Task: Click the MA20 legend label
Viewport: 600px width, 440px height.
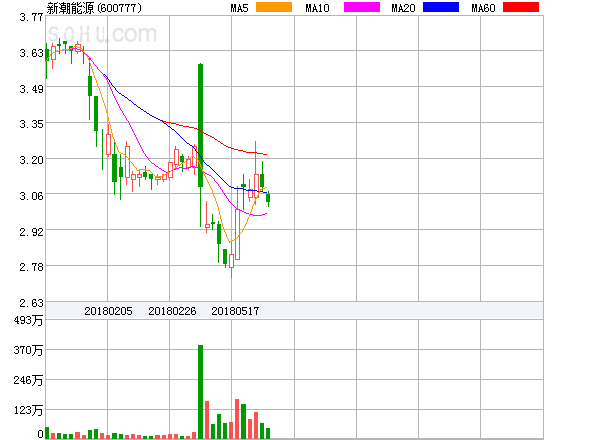Action: pos(403,8)
